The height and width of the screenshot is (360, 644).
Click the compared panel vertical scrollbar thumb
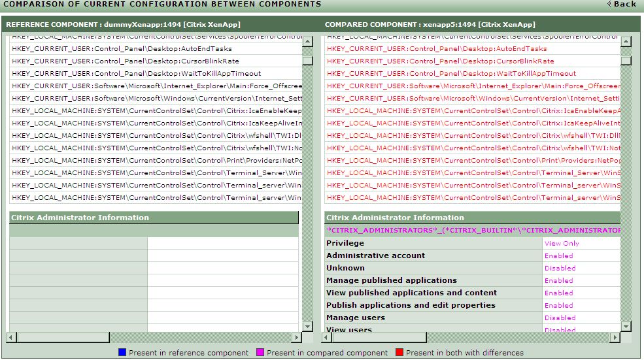coord(626,61)
